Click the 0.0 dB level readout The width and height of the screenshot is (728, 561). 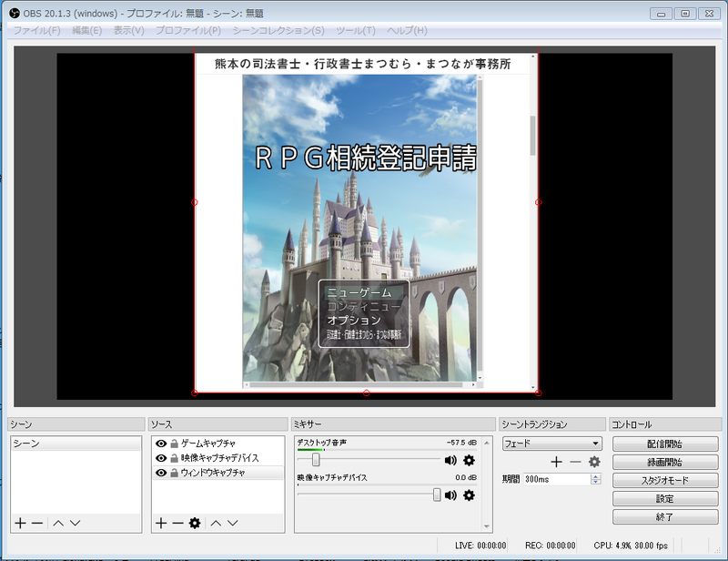click(x=466, y=477)
